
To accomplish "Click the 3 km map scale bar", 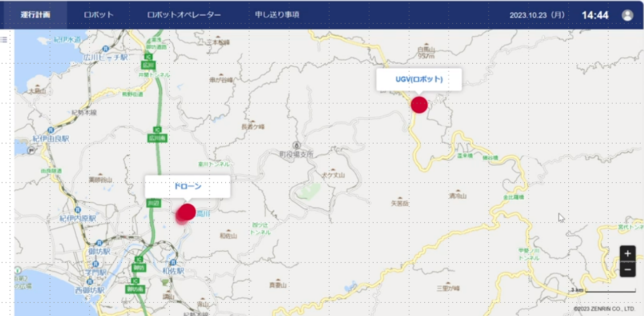I will tap(602, 290).
